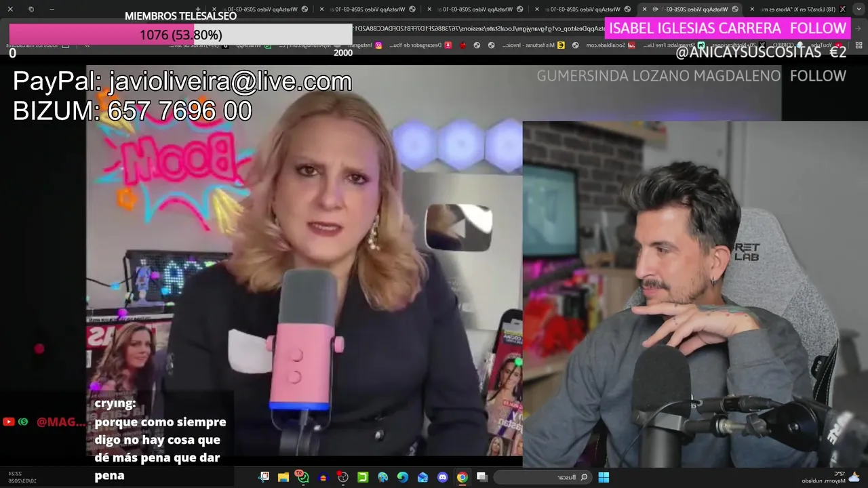Screen dimensions: 868x488
Task: Click the PayPal javioliveira@live.com text
Action: tap(182, 81)
